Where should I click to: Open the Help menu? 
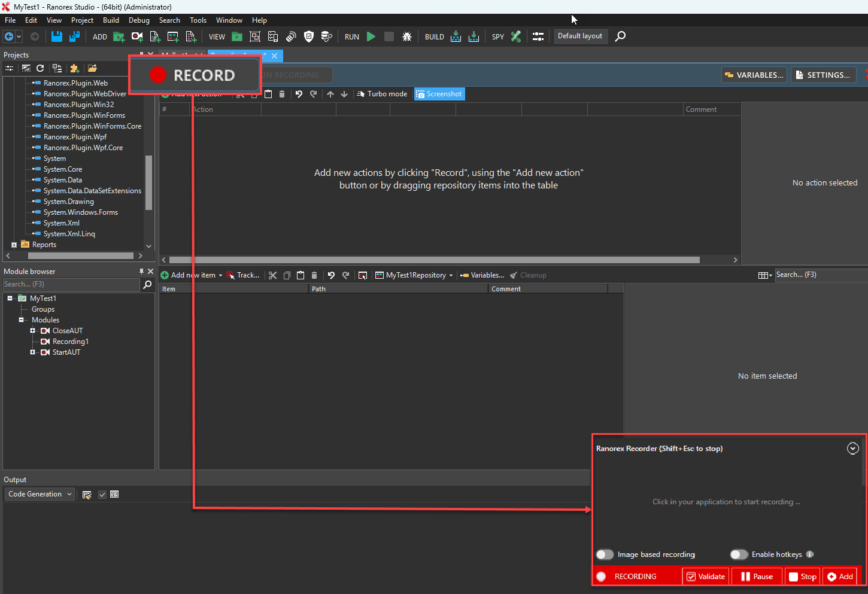[x=259, y=20]
